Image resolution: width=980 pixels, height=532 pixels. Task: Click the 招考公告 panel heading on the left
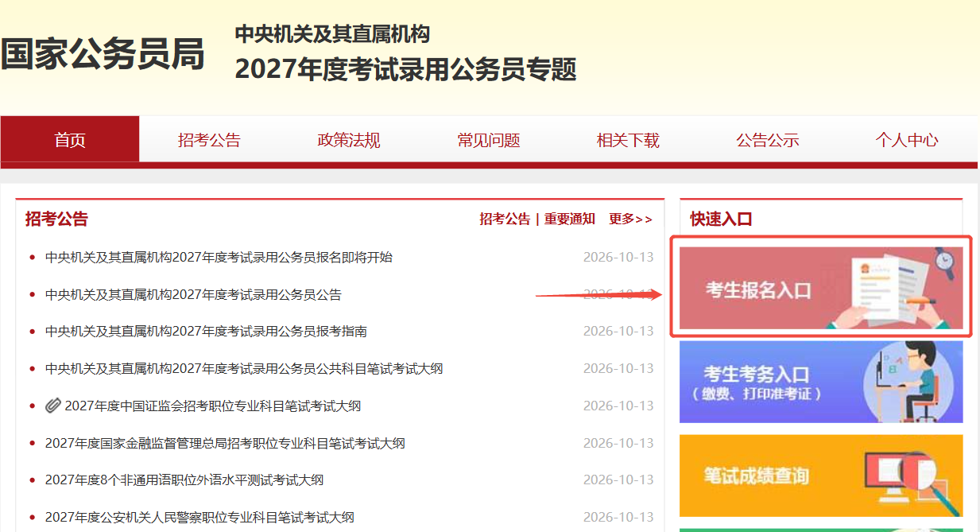56,219
